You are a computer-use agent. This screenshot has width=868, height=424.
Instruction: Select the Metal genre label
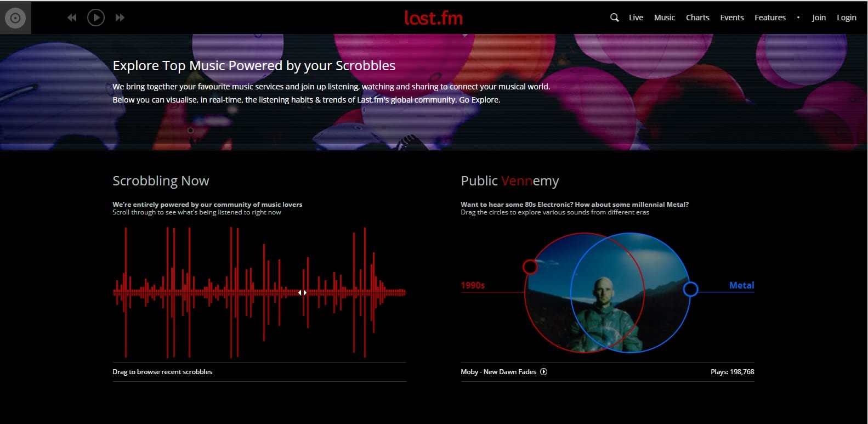pyautogui.click(x=741, y=285)
